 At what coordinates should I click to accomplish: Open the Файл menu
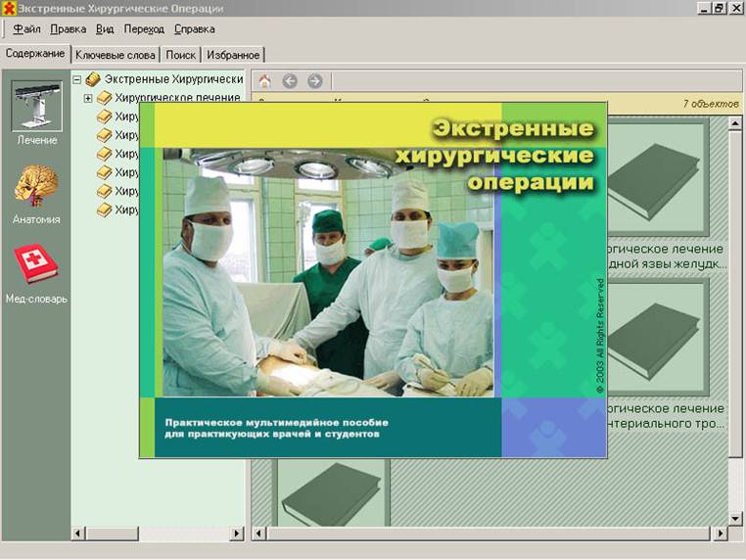[26, 29]
